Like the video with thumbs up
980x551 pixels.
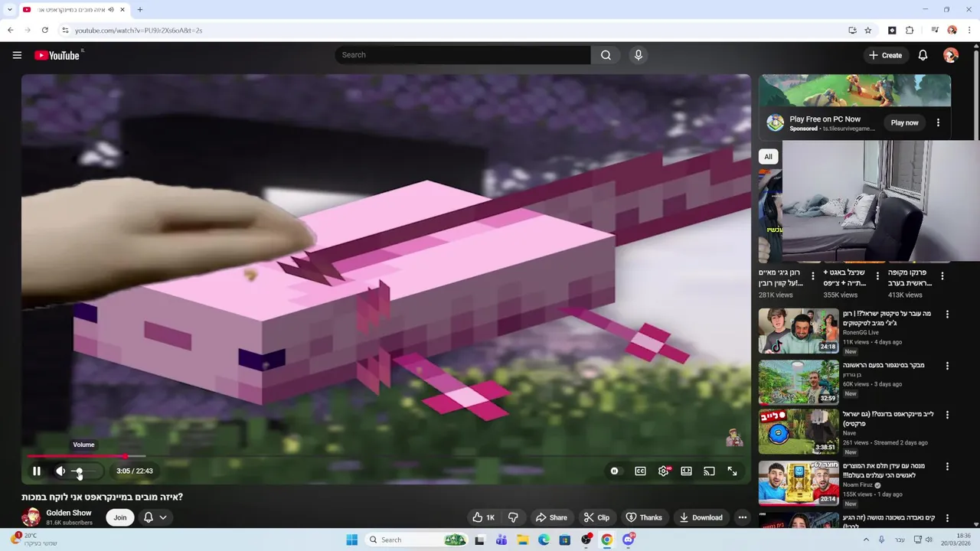[x=483, y=517]
